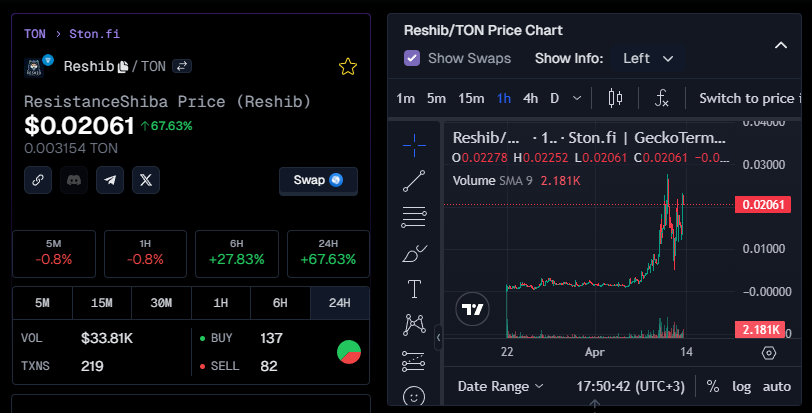Switch stats to the 30M tab
This screenshot has height=413, width=812.
pos(161,303)
